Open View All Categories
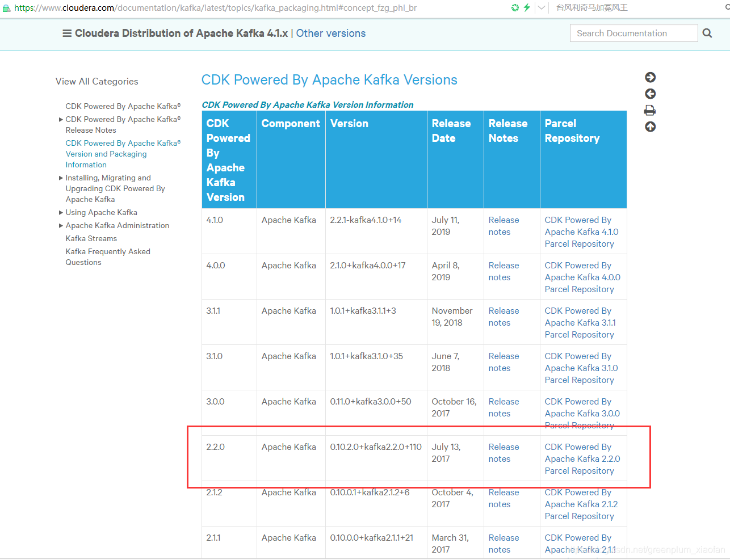Viewport: 730px width, 560px height. 97,81
